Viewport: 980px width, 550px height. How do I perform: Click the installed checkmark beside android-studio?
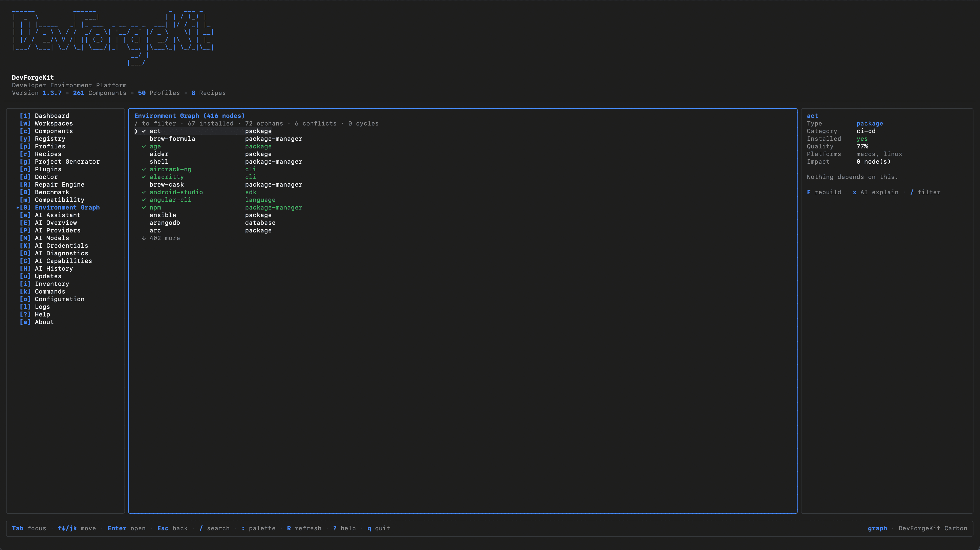[144, 192]
